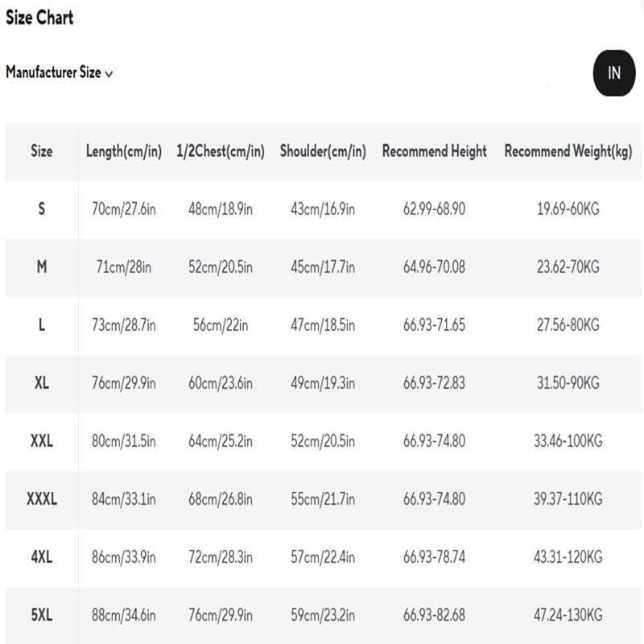Click the 47.24-130KG weight cell
The height and width of the screenshot is (644, 644).
coord(568,615)
